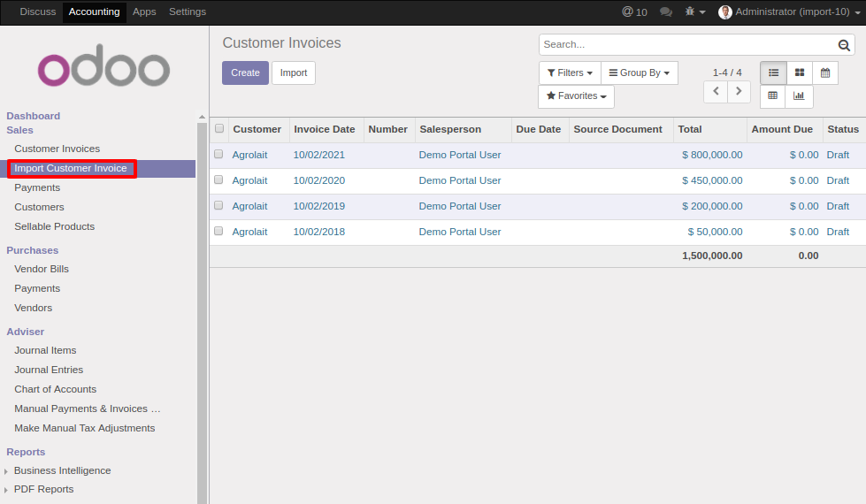Image resolution: width=866 pixels, height=504 pixels.
Task: Select checkbox for $ 50,000.00 invoice row
Action: tap(218, 232)
